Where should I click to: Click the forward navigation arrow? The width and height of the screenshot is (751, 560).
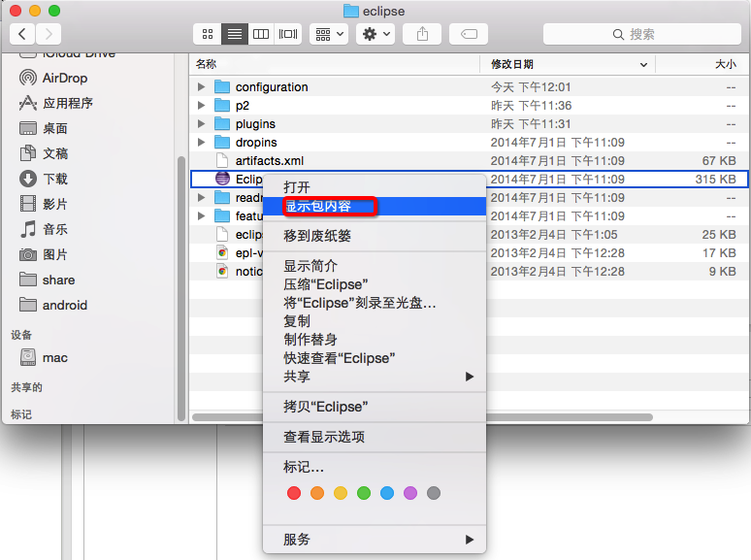[x=49, y=34]
